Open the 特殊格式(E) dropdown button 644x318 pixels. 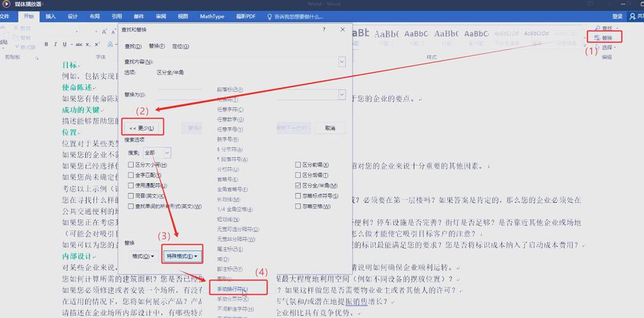click(183, 256)
